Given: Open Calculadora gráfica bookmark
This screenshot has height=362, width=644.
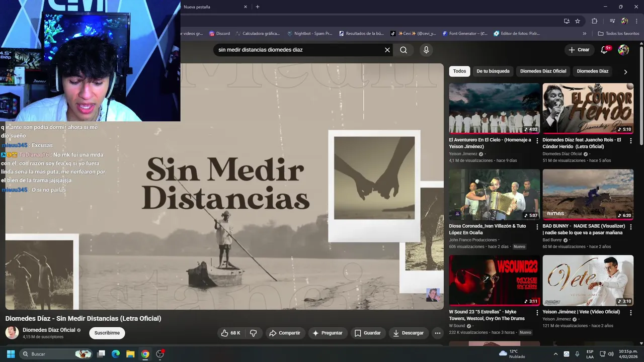Looking at the screenshot, I should pyautogui.click(x=257, y=34).
